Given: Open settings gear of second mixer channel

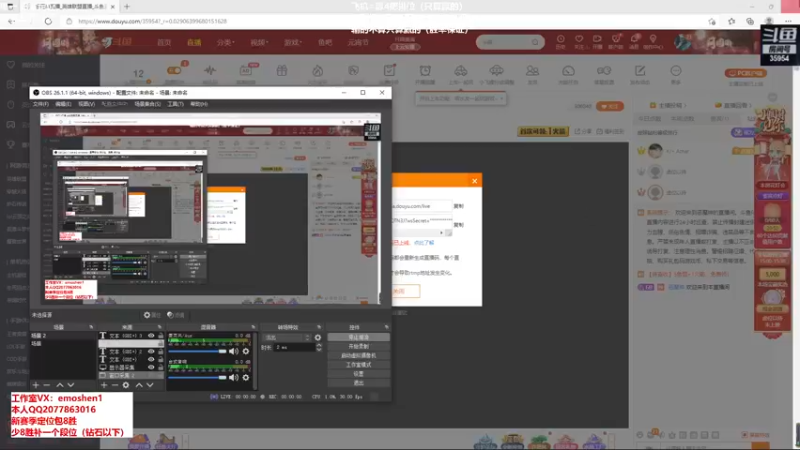Looking at the screenshot, I should (246, 378).
